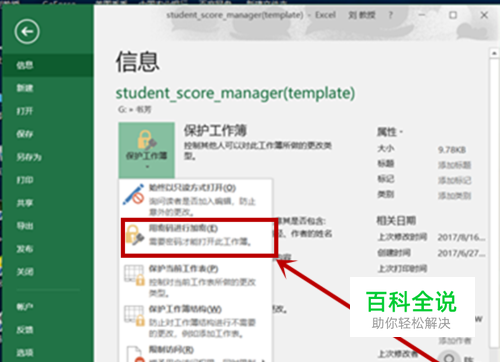Expand the 属性 properties dropdown
The width and height of the screenshot is (500, 362).
point(390,132)
